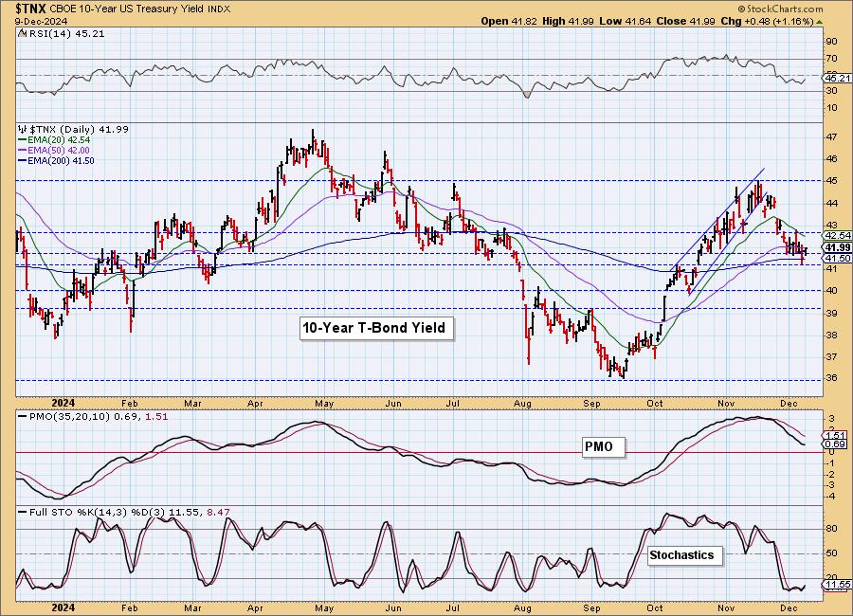The height and width of the screenshot is (616, 853).
Task: Click the 11.55 stochastic value tag
Action: [x=838, y=585]
